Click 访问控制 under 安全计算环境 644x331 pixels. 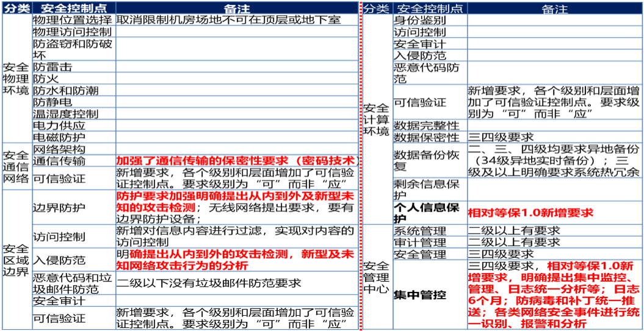430,32
